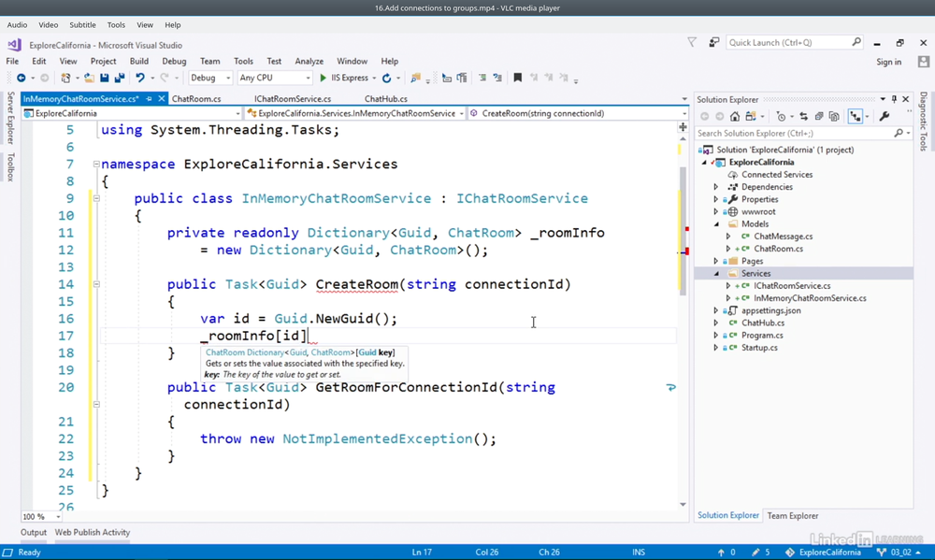Image resolution: width=935 pixels, height=560 pixels.
Task: Toggle Show All Files in Solution Explorer
Action: point(834,116)
